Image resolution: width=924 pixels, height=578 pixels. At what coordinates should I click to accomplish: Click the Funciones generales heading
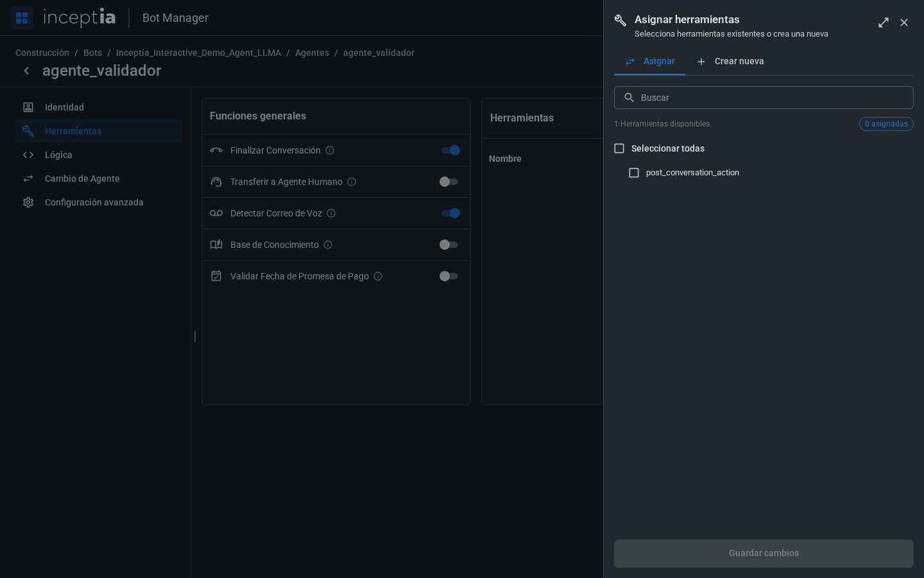pyautogui.click(x=258, y=116)
